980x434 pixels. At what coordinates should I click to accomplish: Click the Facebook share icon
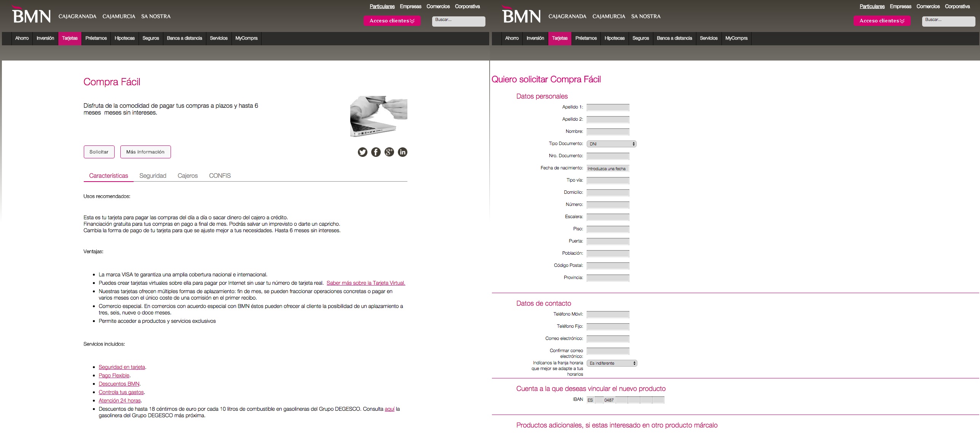click(376, 152)
